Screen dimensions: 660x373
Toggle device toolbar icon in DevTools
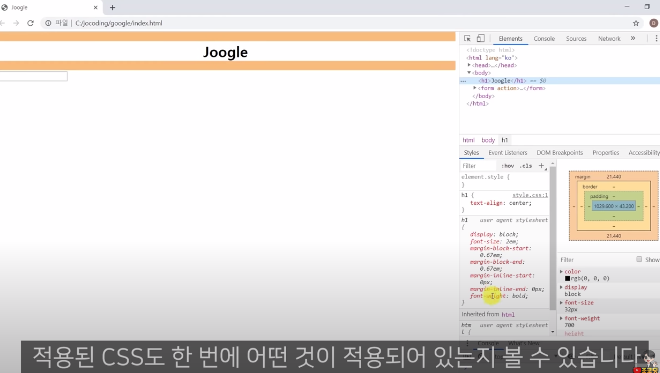(x=480, y=38)
